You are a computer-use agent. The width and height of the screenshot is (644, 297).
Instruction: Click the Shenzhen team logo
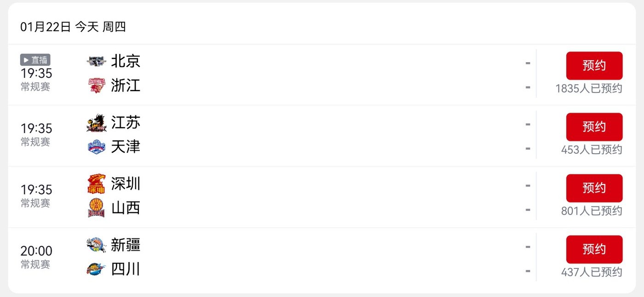97,184
